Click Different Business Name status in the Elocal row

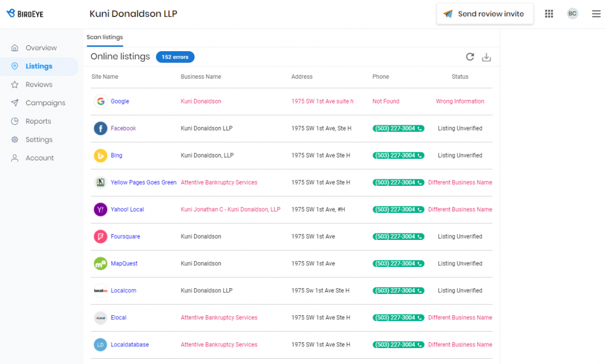pos(460,318)
